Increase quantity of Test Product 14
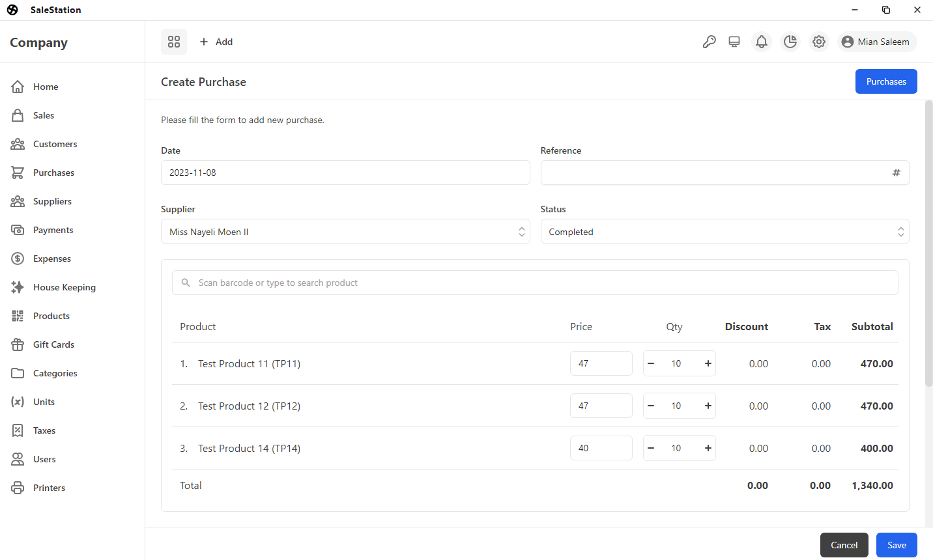This screenshot has height=560, width=933. coord(708,448)
